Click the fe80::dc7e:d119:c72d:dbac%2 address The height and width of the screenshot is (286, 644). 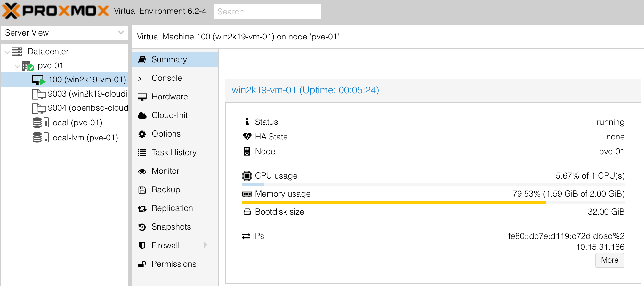point(566,236)
